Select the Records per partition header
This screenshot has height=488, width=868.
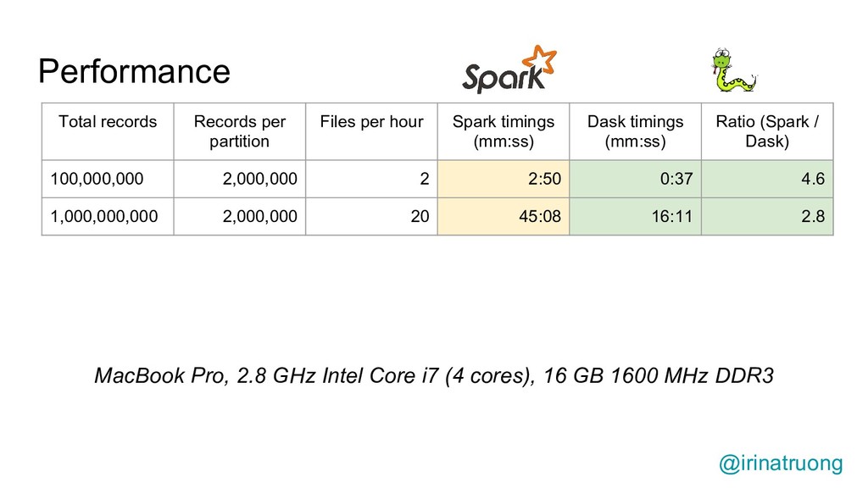(x=240, y=131)
